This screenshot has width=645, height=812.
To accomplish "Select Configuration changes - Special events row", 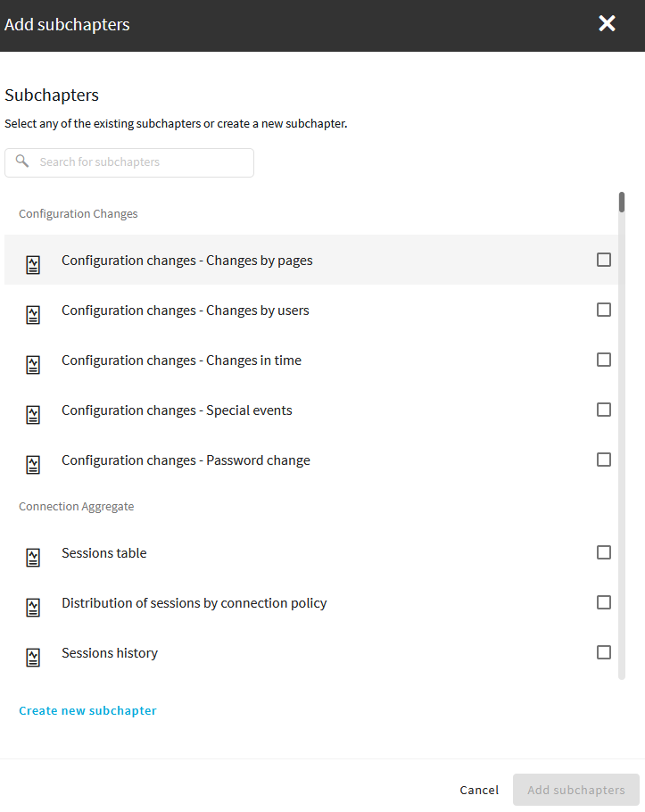I will click(311, 410).
